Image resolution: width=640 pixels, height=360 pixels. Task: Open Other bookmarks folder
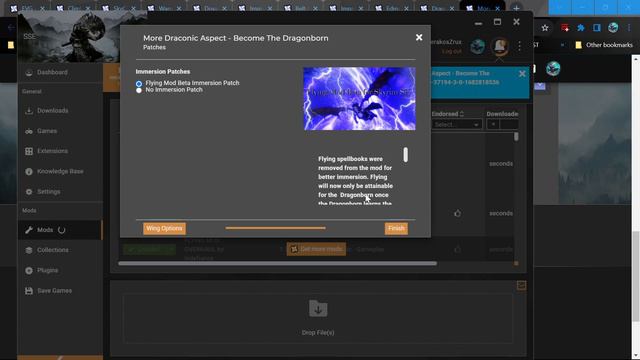604,45
